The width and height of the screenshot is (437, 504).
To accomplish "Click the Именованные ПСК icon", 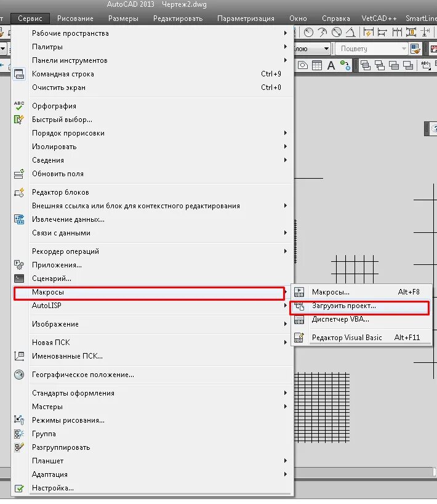I will (x=19, y=356).
